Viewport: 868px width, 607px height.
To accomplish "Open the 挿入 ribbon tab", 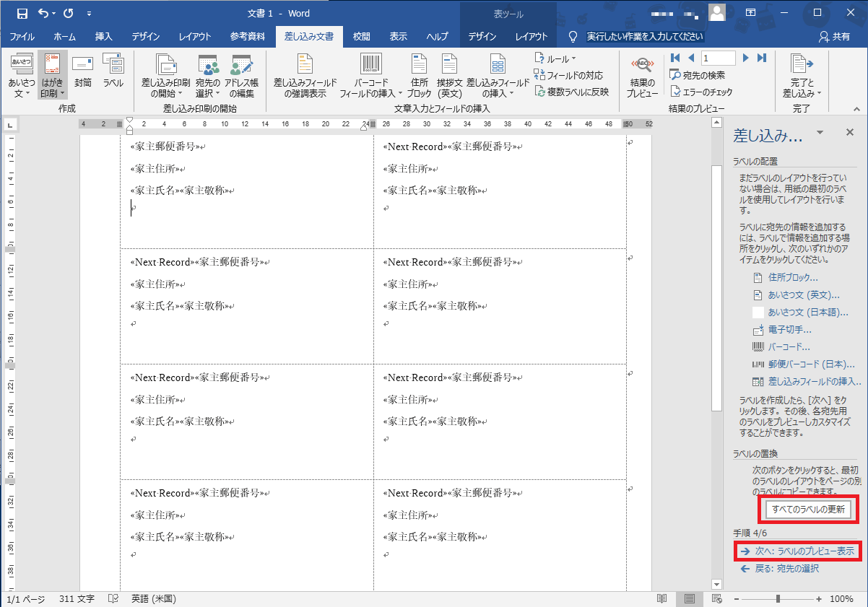I will pyautogui.click(x=103, y=37).
